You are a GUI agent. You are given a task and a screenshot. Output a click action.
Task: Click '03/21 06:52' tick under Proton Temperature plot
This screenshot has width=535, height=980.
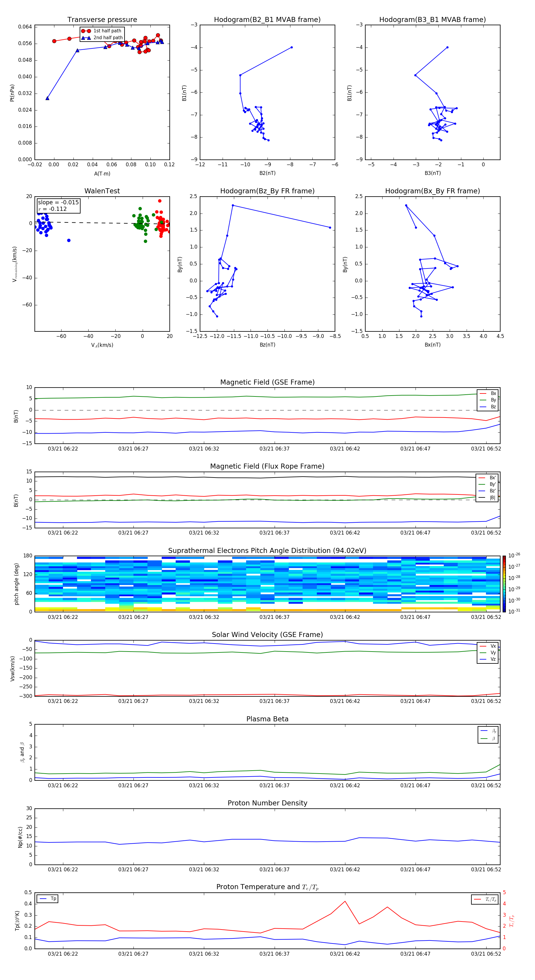tap(486, 954)
